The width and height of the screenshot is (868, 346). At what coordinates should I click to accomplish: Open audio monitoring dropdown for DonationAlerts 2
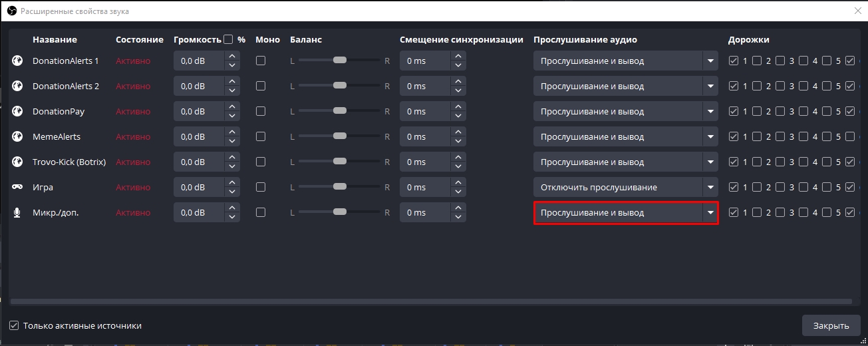(x=625, y=86)
